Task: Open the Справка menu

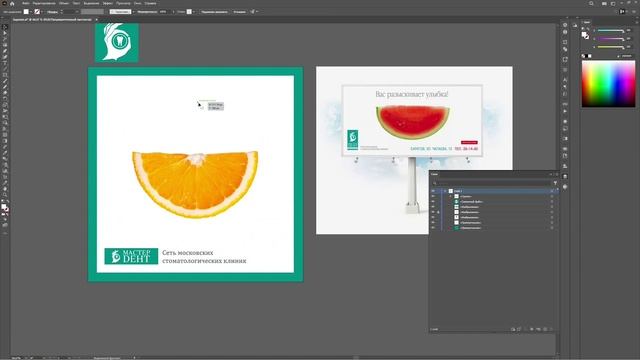Action: point(151,3)
